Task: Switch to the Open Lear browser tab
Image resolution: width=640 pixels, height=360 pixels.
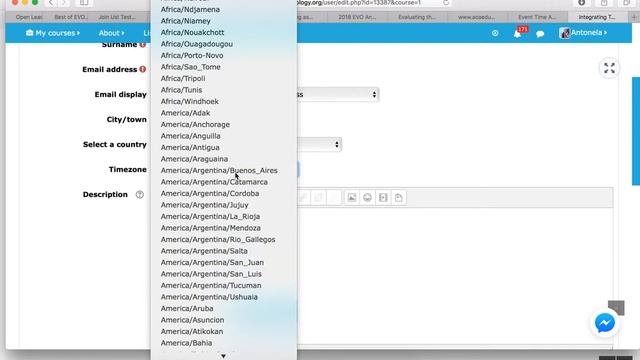Action: tap(29, 17)
